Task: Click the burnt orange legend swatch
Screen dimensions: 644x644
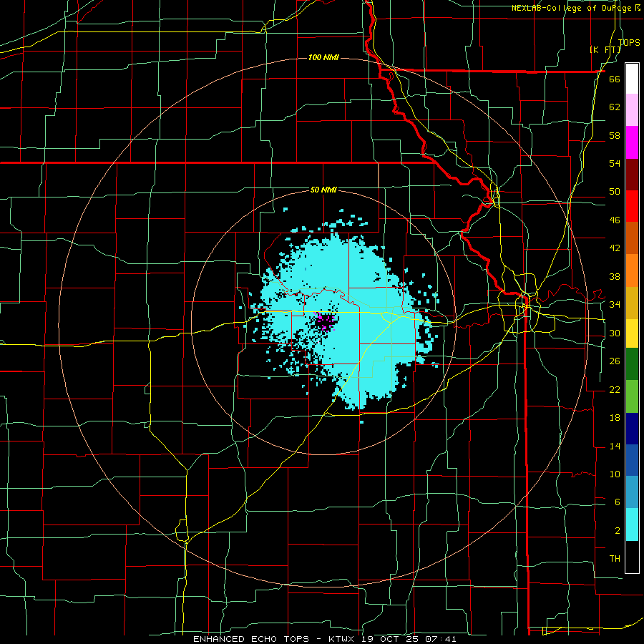Action: 632,238
